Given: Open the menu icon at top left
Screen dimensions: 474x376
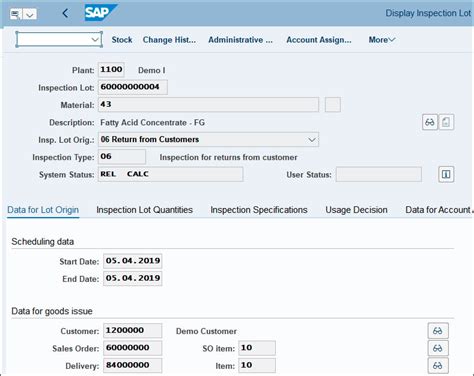Looking at the screenshot, I should (x=15, y=14).
